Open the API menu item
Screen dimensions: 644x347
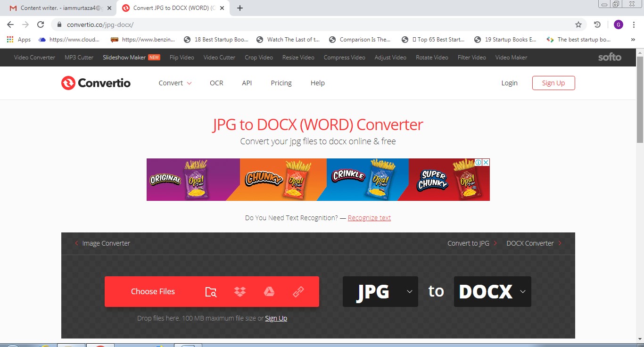[x=247, y=83]
